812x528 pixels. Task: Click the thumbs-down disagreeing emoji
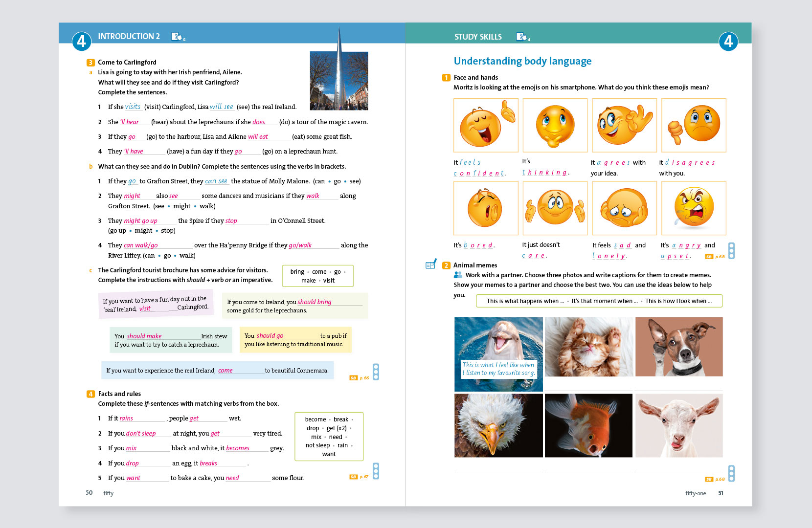click(x=693, y=125)
